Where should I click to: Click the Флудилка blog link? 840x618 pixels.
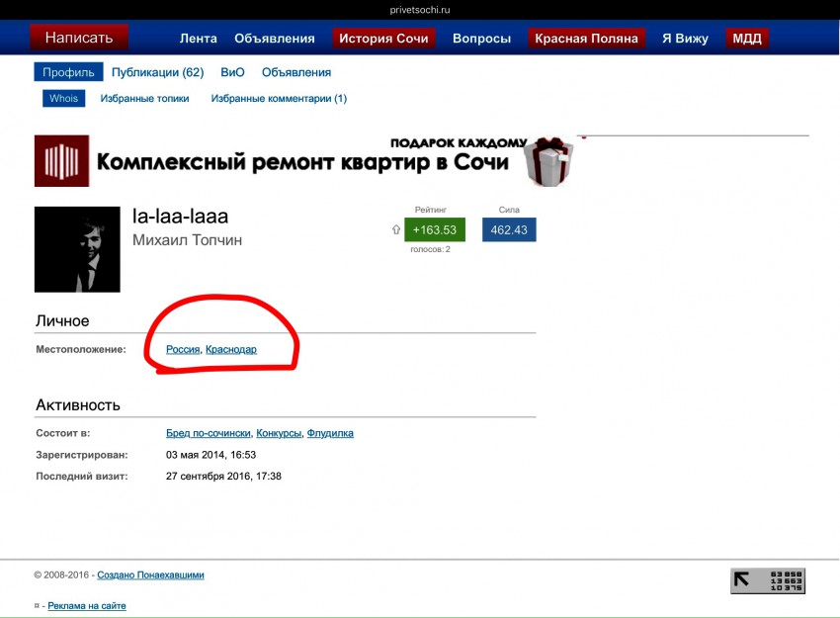330,433
